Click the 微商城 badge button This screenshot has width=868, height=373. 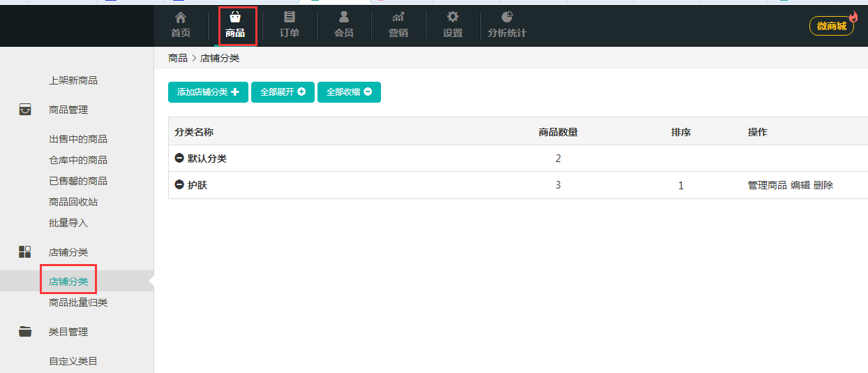pyautogui.click(x=832, y=26)
